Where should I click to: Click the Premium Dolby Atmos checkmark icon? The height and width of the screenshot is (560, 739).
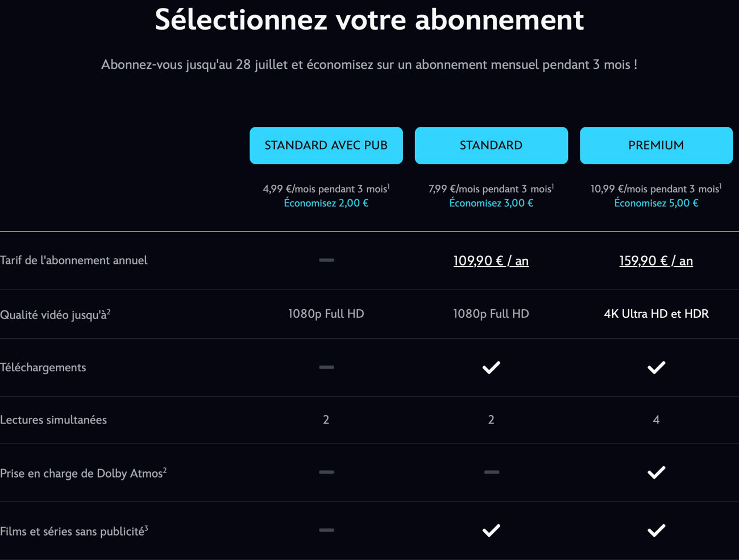pyautogui.click(x=656, y=472)
